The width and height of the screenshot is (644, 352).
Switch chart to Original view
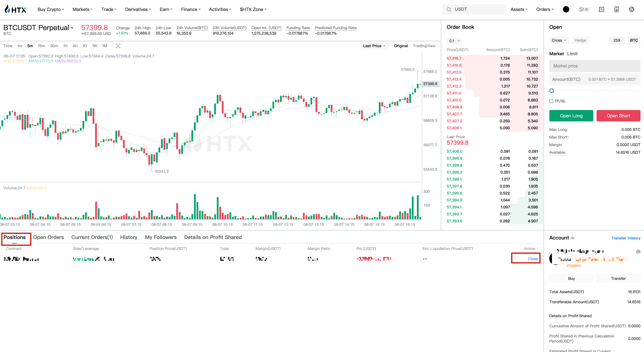(401, 46)
